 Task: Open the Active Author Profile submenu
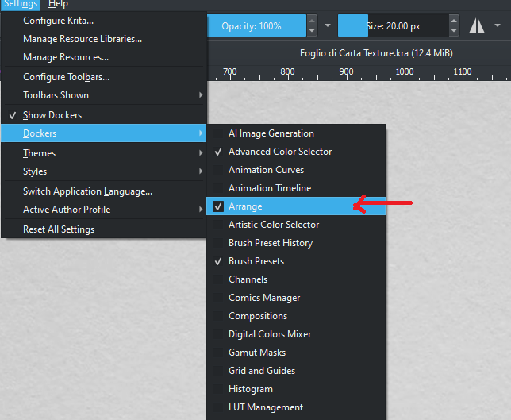pos(103,210)
